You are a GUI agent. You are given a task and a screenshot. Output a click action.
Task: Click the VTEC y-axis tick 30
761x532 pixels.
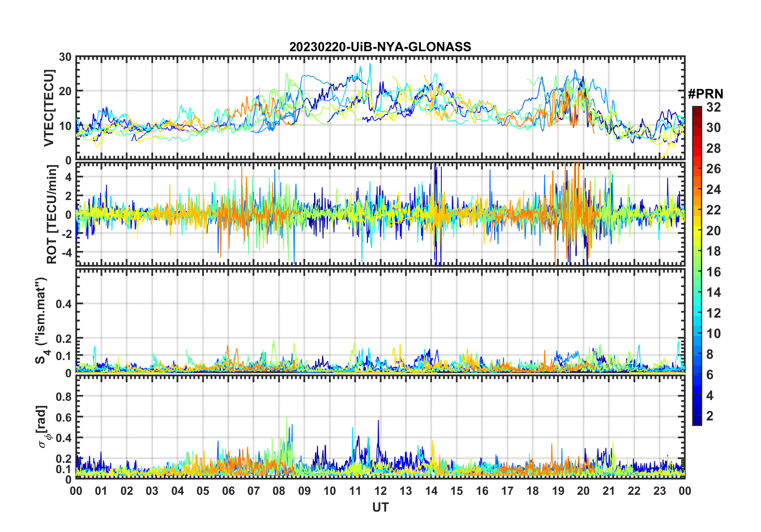click(65, 57)
